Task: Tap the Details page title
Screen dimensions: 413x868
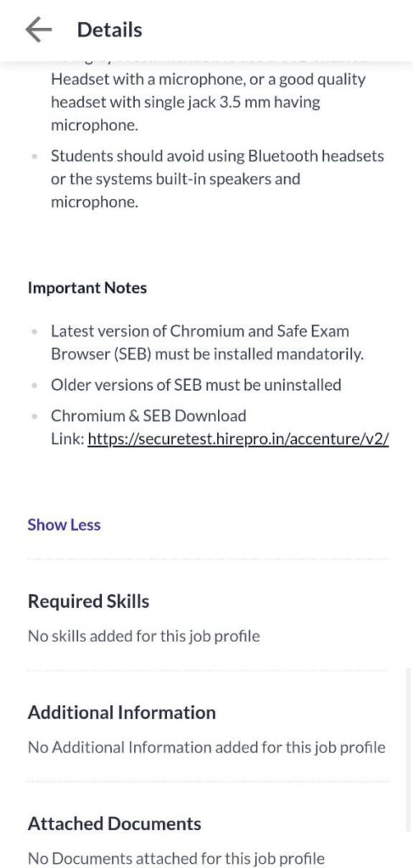Action: tap(109, 30)
